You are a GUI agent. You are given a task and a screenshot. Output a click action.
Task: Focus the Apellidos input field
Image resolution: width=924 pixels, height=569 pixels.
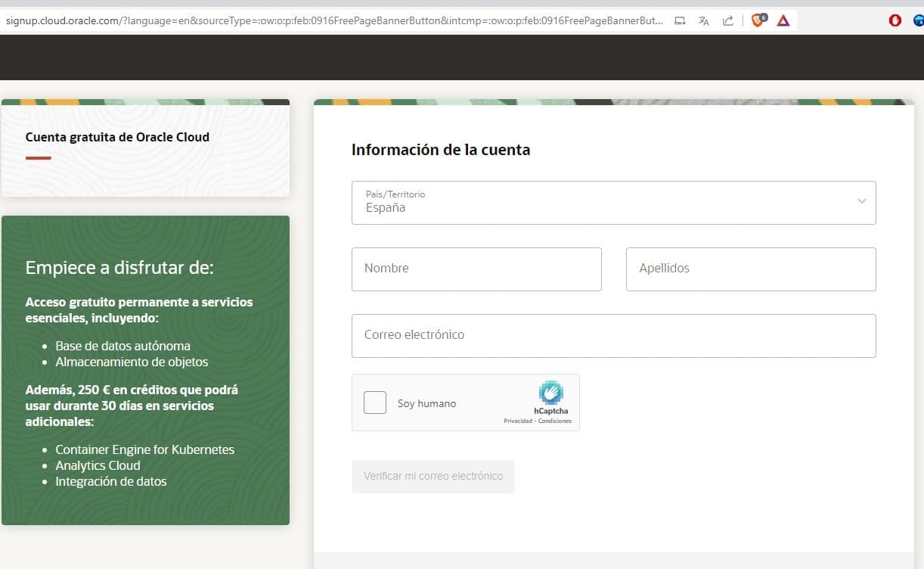(751, 269)
